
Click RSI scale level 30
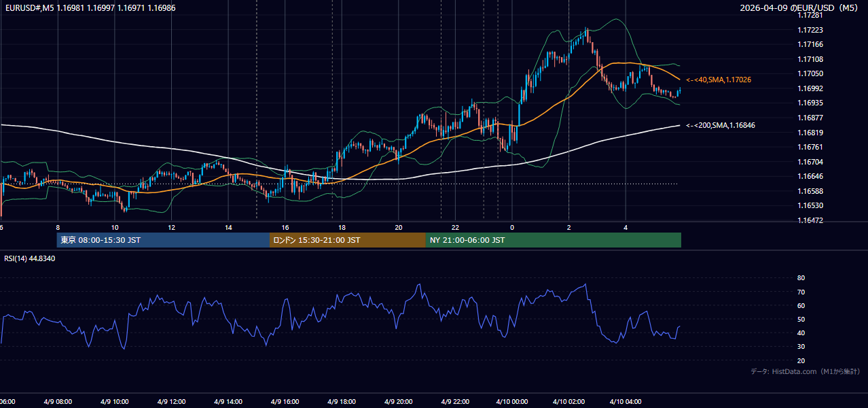click(x=801, y=347)
